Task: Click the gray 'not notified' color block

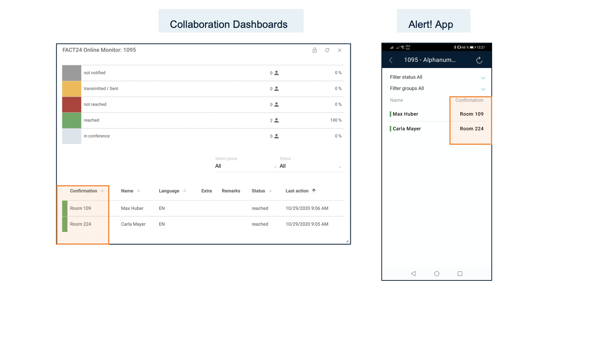Action: (72, 73)
